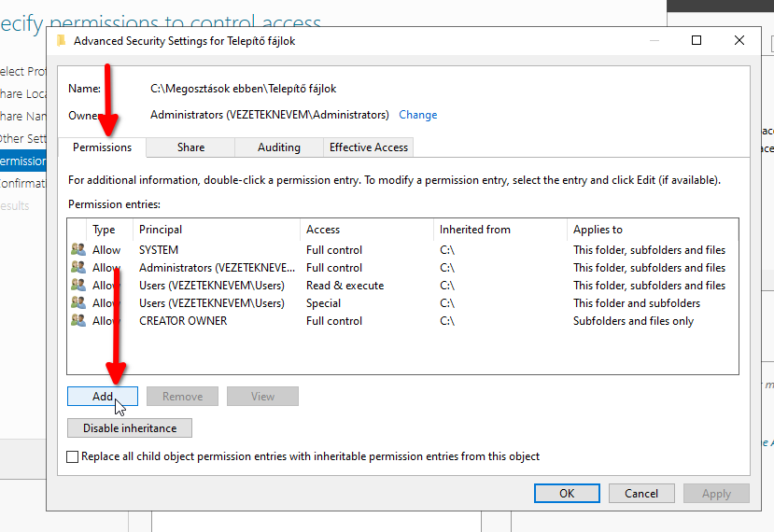Click the user icon for the Administrators entry

(x=77, y=268)
